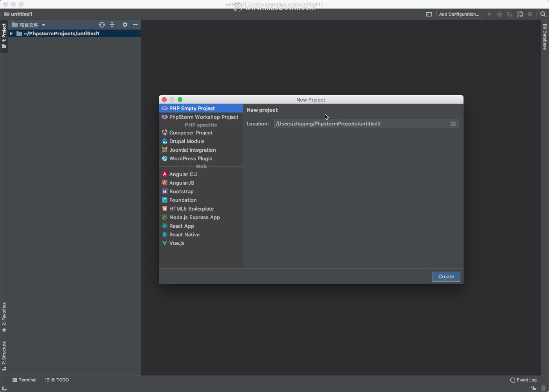Expand the ~/PhpstormProjects/untitled1 tree node
The height and width of the screenshot is (392, 549).
11,34
